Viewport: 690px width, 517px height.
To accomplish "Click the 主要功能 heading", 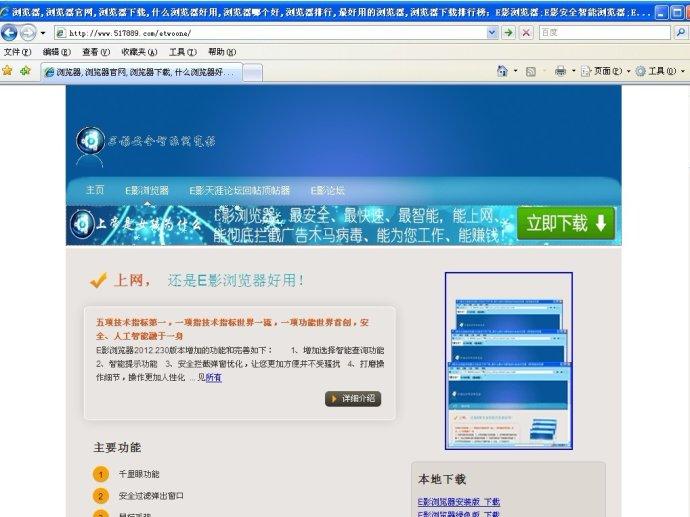I will point(117,447).
